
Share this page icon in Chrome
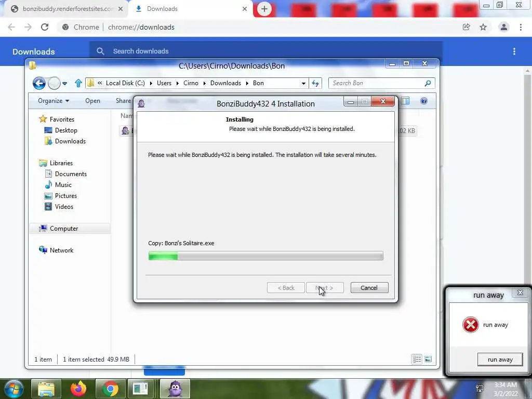point(467,27)
